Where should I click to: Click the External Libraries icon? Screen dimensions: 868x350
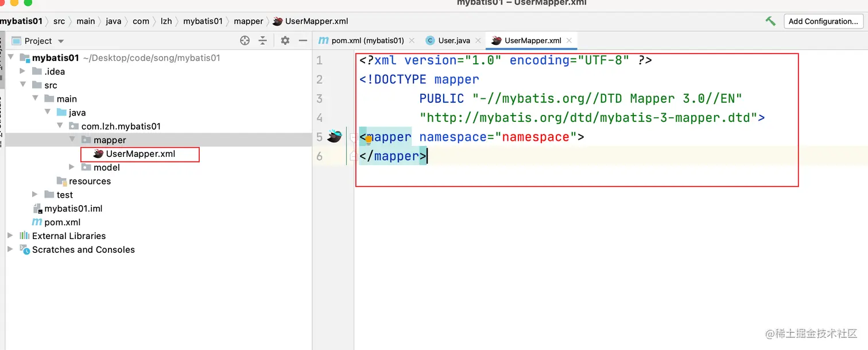[25, 236]
